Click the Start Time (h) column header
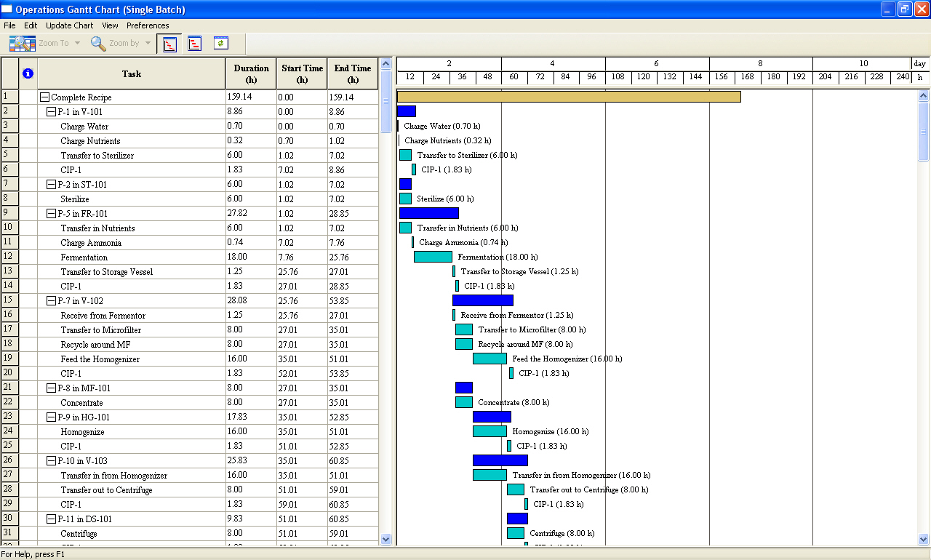Screen dimensions: 931x560 tap(302, 73)
